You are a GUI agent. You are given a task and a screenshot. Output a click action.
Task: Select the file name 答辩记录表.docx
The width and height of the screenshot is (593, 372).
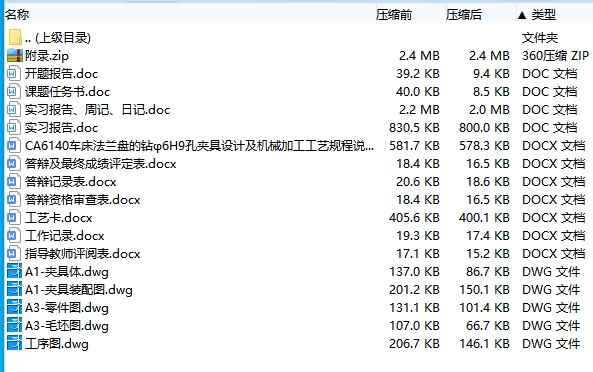(x=71, y=182)
